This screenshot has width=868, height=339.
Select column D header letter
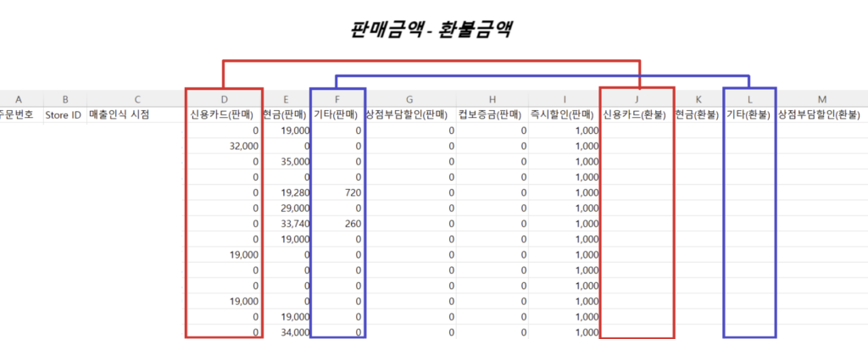(224, 99)
